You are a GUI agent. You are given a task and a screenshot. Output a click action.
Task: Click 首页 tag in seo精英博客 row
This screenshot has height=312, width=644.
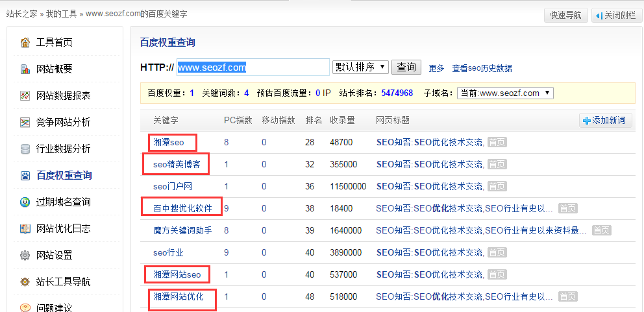point(497,165)
